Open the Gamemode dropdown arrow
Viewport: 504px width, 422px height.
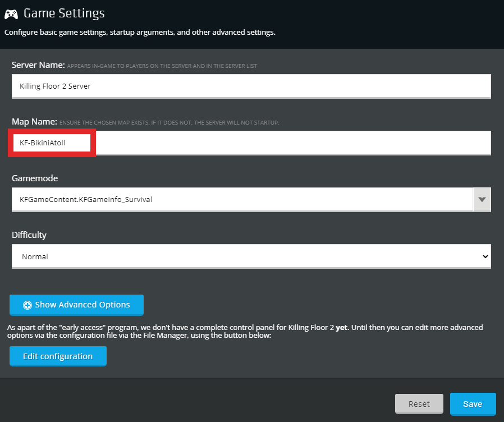click(482, 200)
